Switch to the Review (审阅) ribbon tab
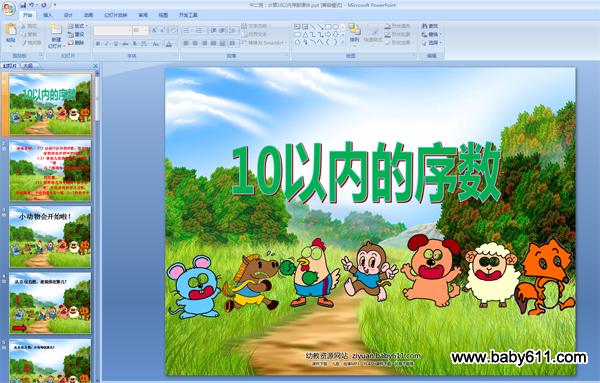This screenshot has height=383, width=600. (143, 15)
